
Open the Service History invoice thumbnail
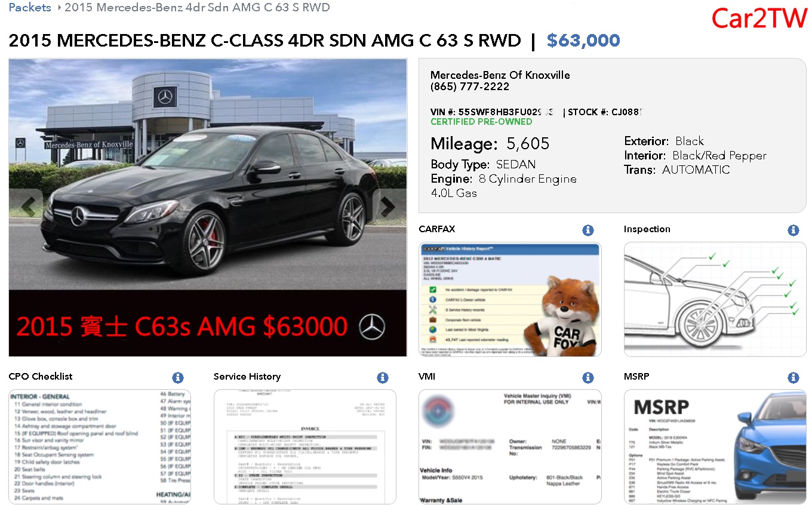point(305,447)
